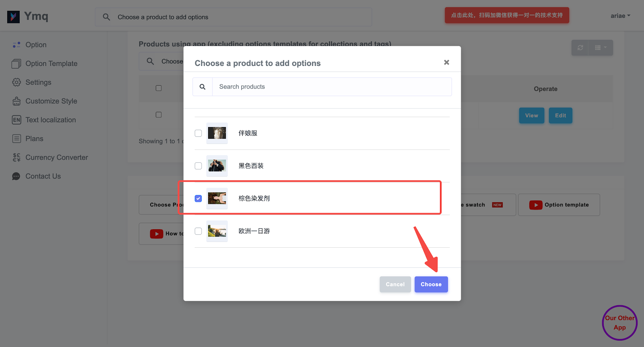Open the ariae account dropdown

click(620, 16)
